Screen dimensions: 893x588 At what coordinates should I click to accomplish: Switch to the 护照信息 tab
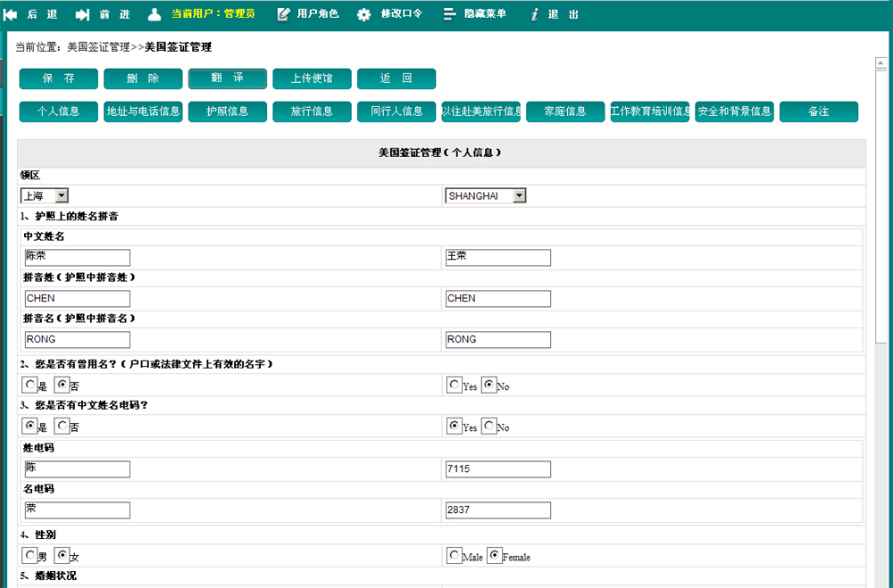(227, 112)
